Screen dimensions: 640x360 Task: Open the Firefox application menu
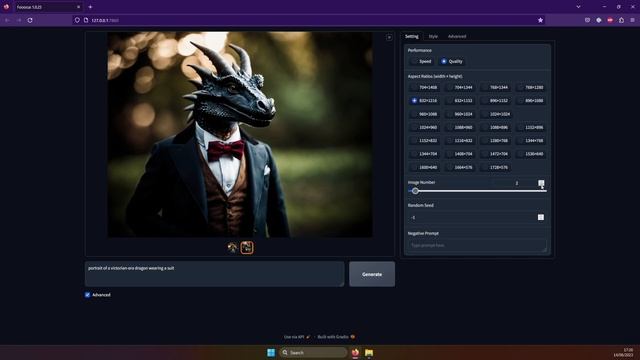point(633,20)
